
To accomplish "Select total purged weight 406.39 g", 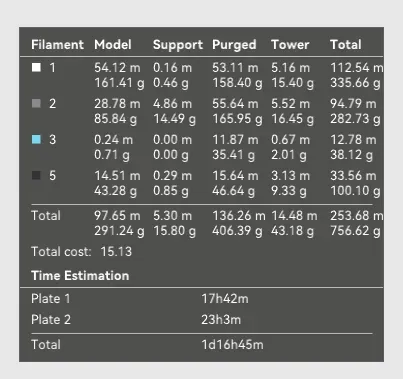I will coord(237,231).
